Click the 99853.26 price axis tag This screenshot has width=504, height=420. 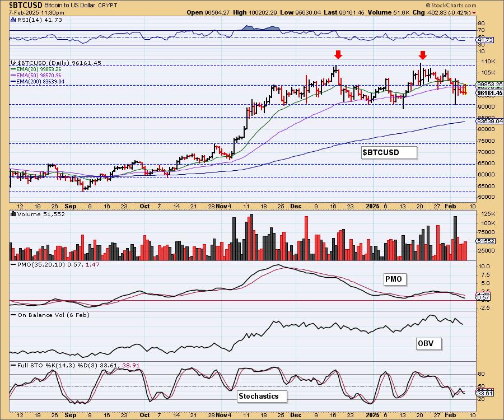(x=490, y=84)
